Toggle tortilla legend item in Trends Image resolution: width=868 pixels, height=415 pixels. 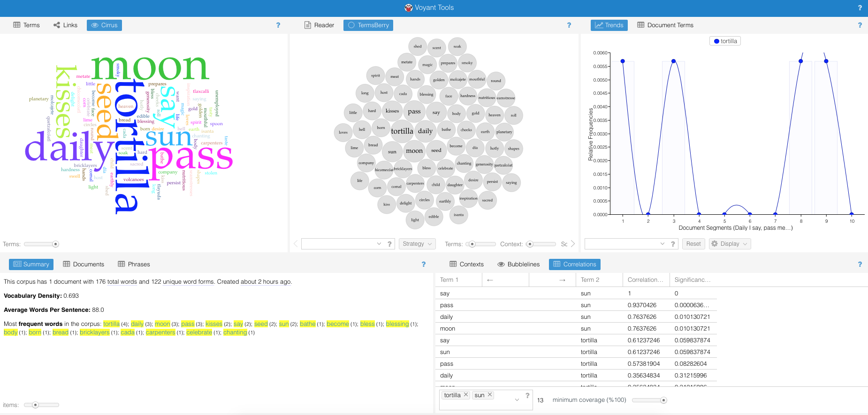click(x=725, y=41)
